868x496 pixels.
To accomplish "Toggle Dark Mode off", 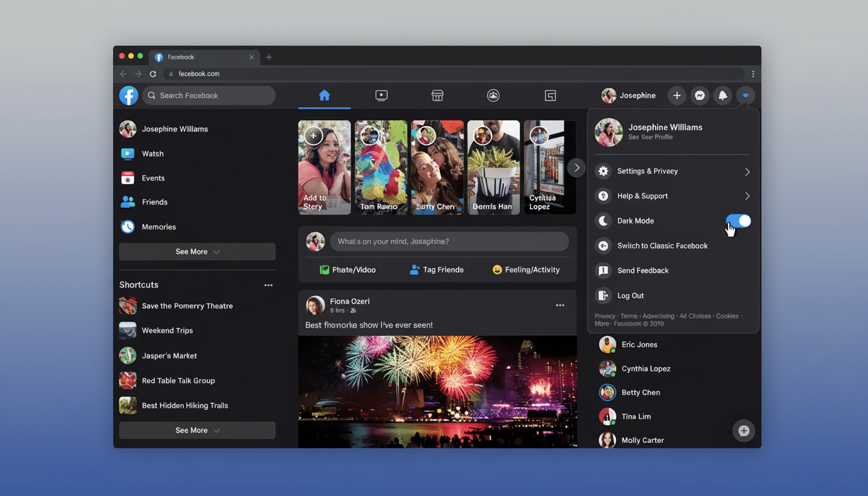I will (x=738, y=220).
